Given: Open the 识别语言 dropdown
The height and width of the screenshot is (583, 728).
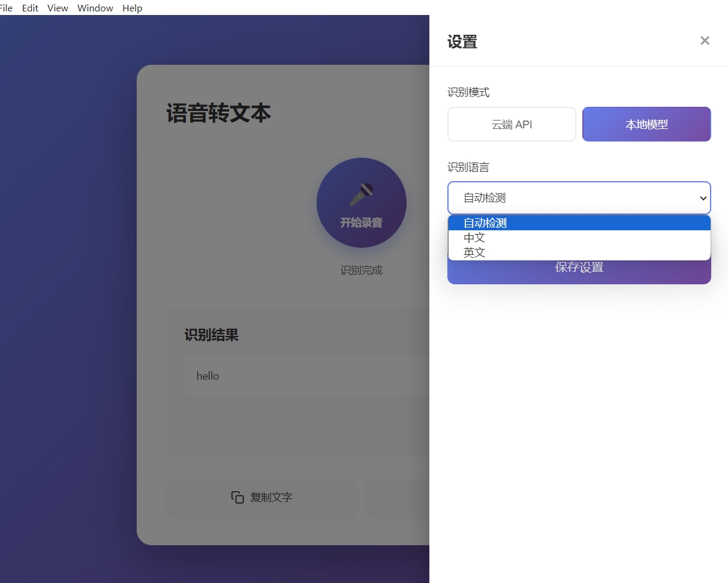Looking at the screenshot, I should click(x=579, y=197).
